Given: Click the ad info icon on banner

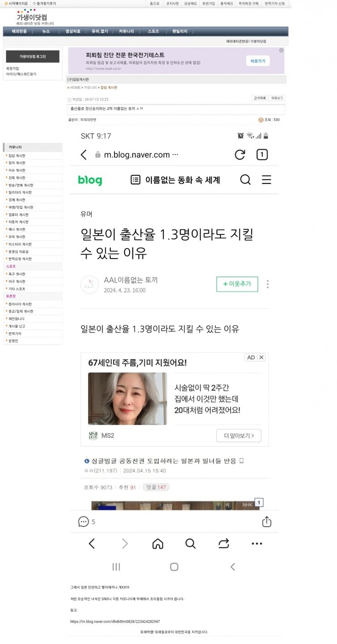Looking at the screenshot, I should [281, 50].
